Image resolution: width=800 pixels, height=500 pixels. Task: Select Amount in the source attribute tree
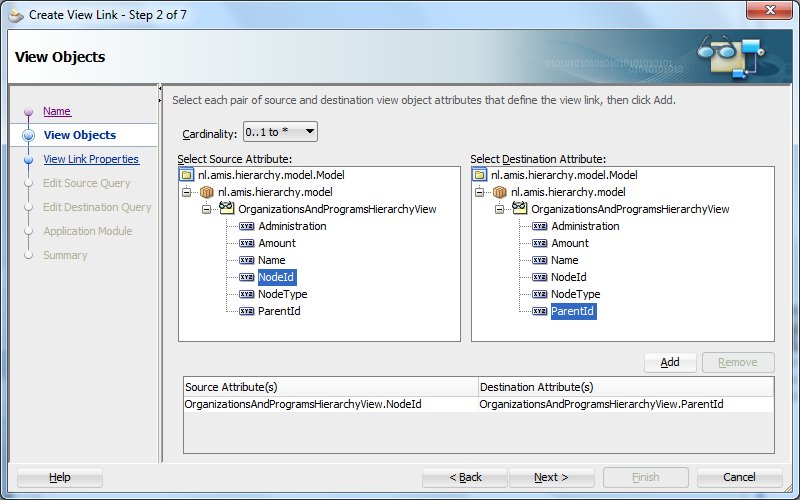pos(277,243)
